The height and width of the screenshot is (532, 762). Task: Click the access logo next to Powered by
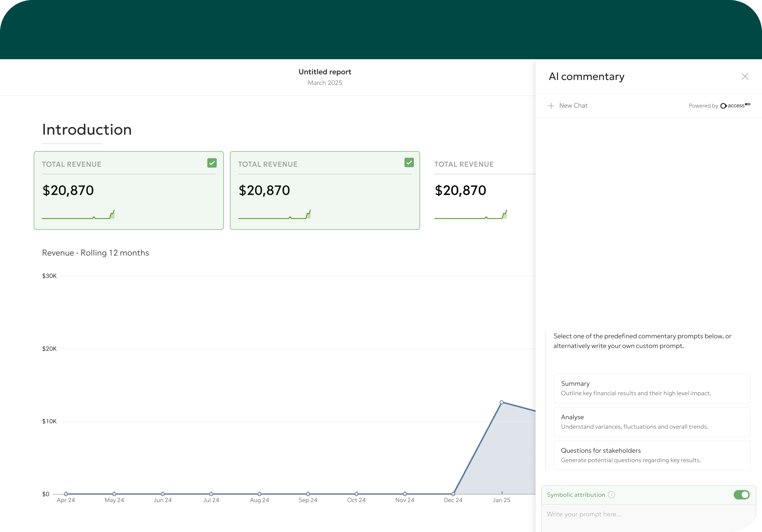point(735,105)
